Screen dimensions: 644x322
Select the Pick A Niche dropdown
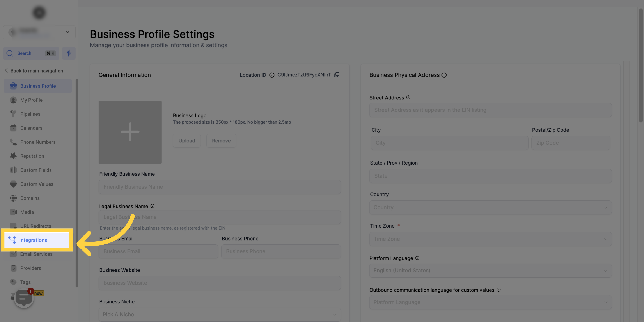[x=219, y=315]
